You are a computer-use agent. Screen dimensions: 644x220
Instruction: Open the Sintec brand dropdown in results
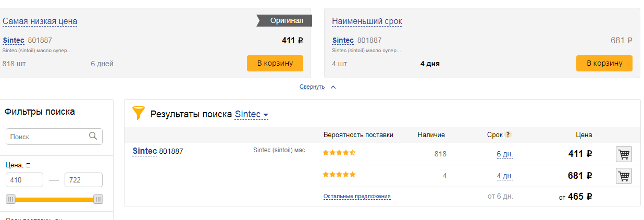point(252,114)
